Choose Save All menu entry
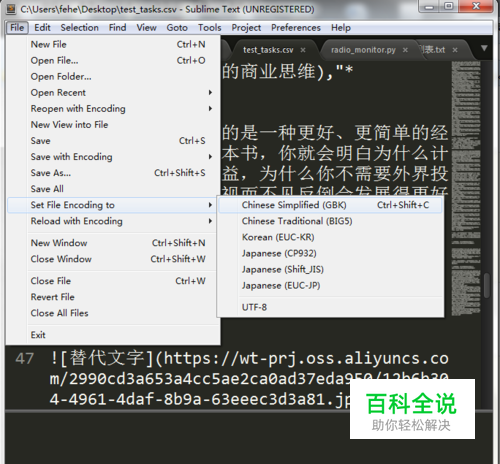The width and height of the screenshot is (500, 464). 113,189
